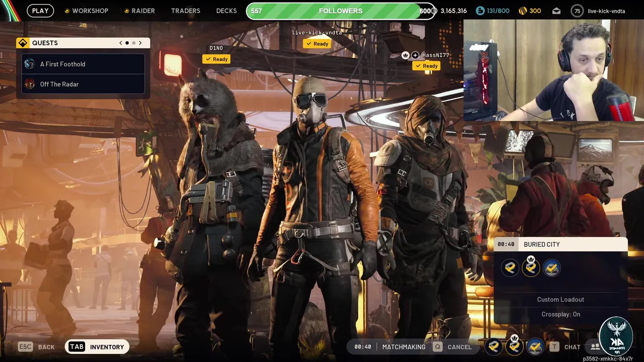Click D1N0's Ready status badge

click(x=216, y=59)
